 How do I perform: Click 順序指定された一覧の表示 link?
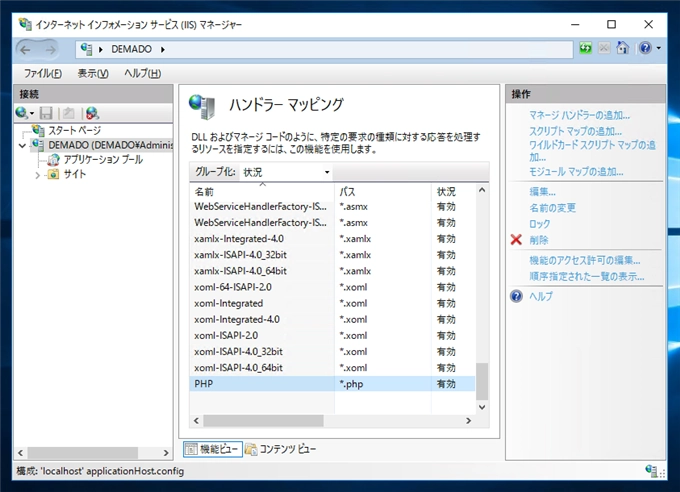(587, 276)
